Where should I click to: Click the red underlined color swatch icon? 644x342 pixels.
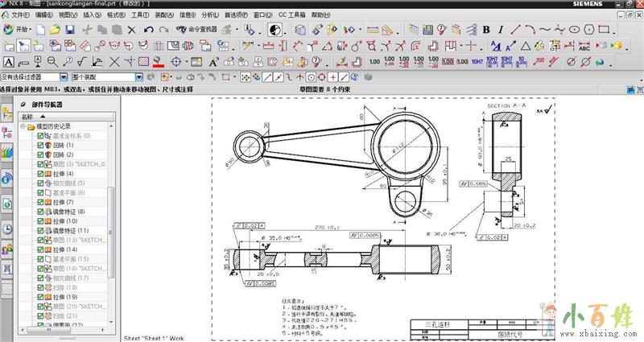pyautogui.click(x=159, y=61)
